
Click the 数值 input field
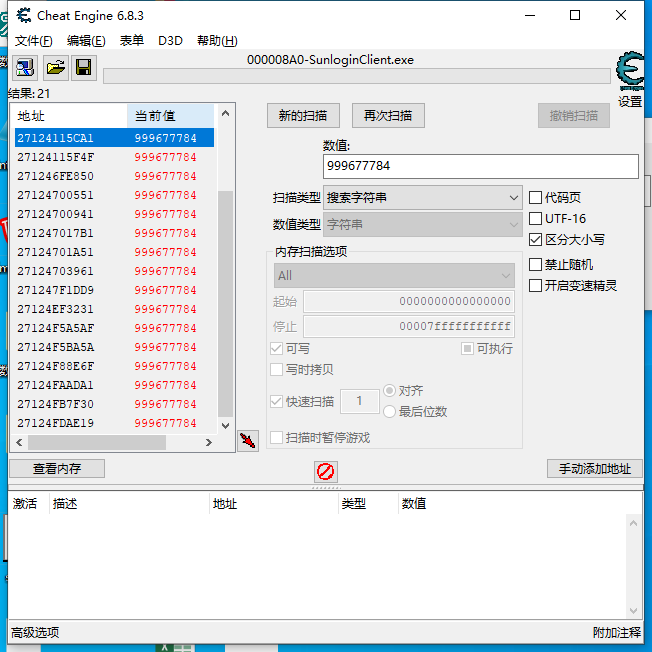pos(481,166)
